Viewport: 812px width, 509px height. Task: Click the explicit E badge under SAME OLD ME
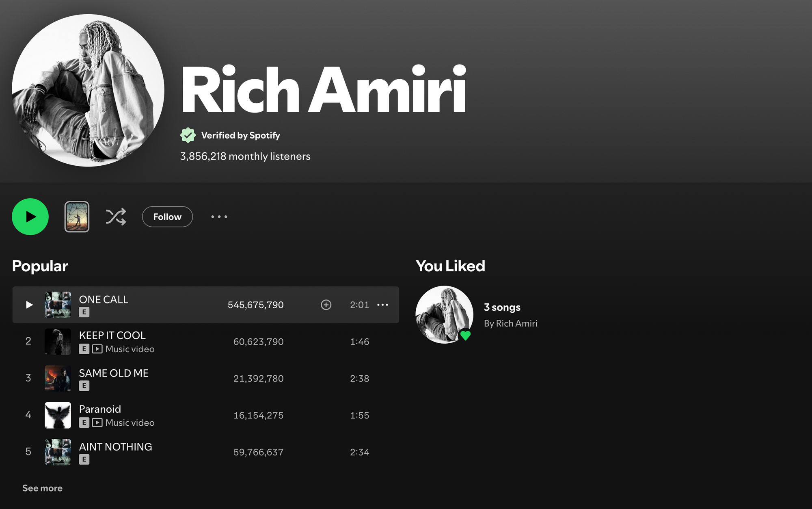84,386
